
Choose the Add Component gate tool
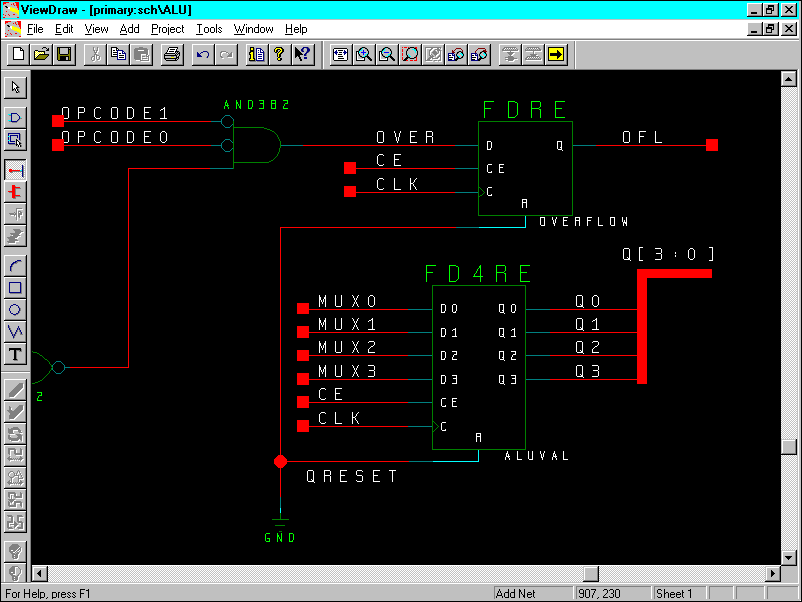pos(15,118)
